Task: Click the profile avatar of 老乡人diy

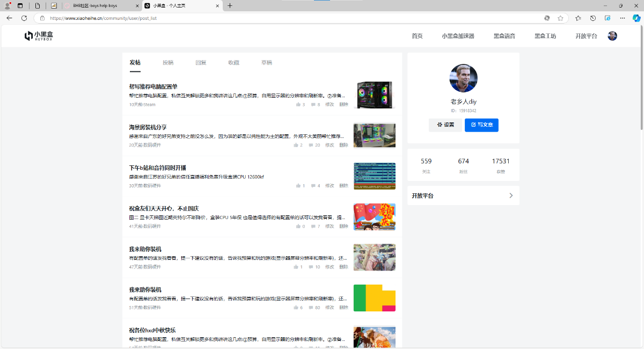Action: (463, 78)
